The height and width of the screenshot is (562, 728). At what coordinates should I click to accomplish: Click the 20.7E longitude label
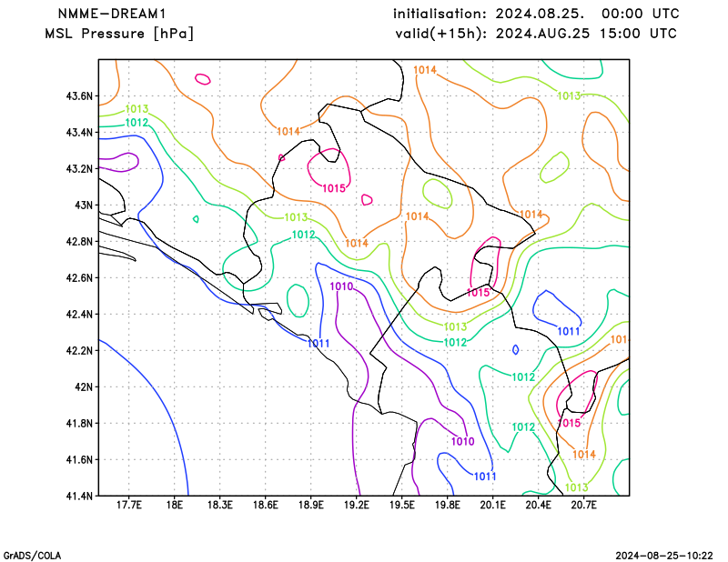pos(584,505)
